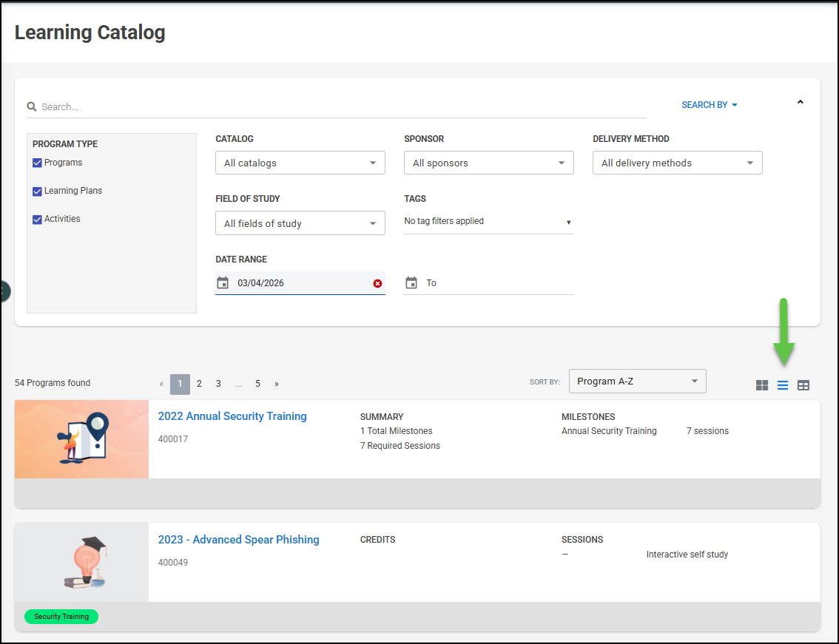The image size is (839, 644).
Task: Click the Security Training green tag
Action: [61, 617]
